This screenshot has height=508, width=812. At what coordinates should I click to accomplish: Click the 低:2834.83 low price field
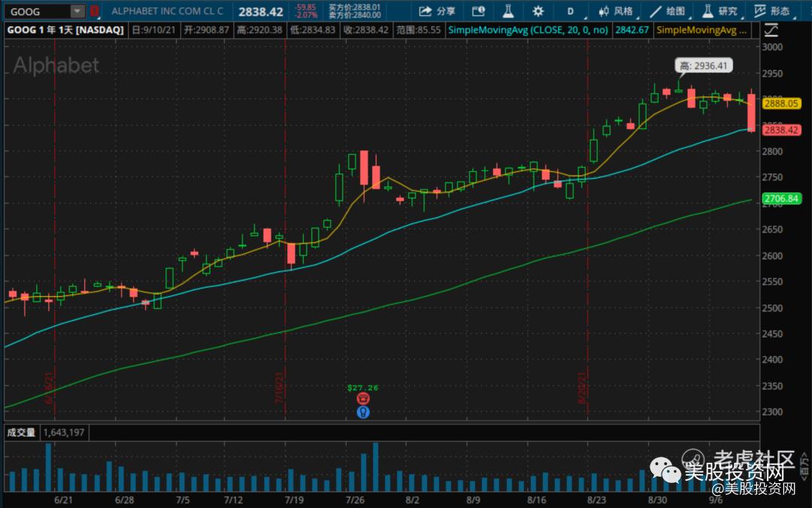[x=313, y=30]
